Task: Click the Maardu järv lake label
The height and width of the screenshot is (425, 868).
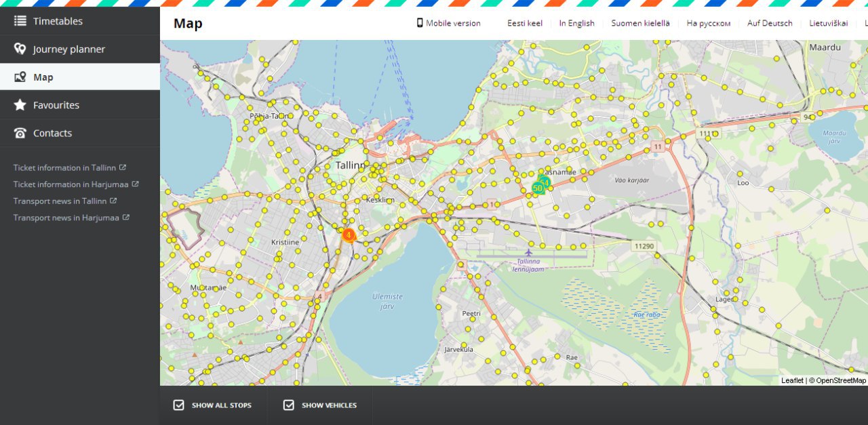Action: [834, 136]
